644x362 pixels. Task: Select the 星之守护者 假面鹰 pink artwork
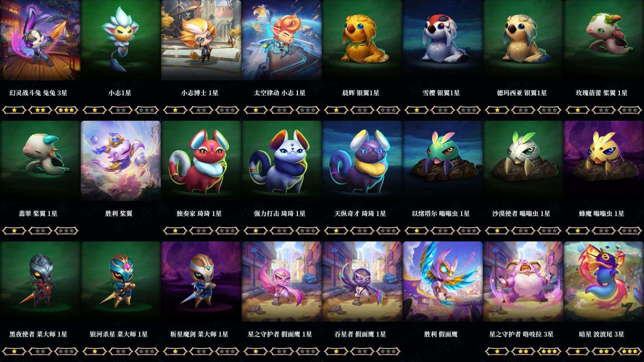click(x=282, y=282)
